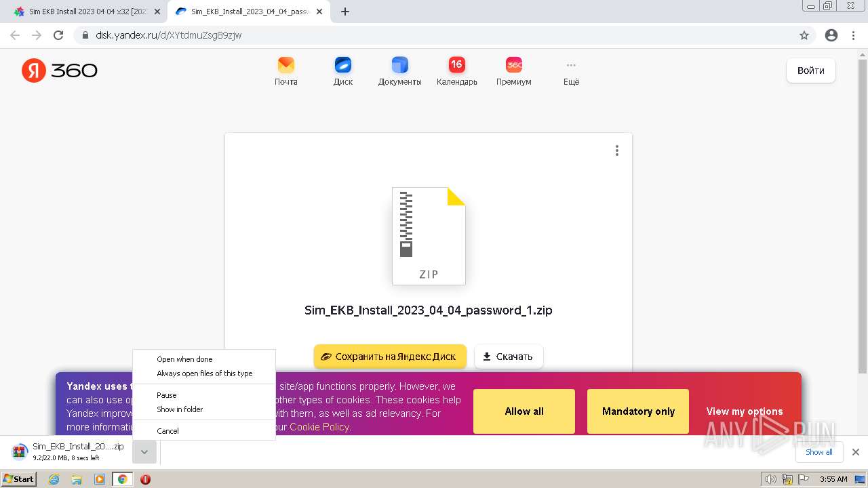The height and width of the screenshot is (488, 868).
Task: Pause the download from context menu
Action: (x=204, y=395)
